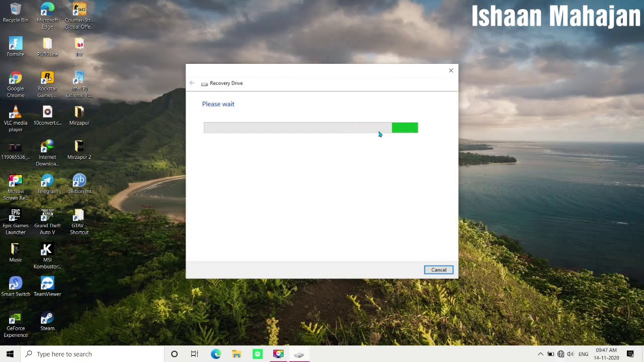Cancel the Recovery Drive creation

point(438,270)
